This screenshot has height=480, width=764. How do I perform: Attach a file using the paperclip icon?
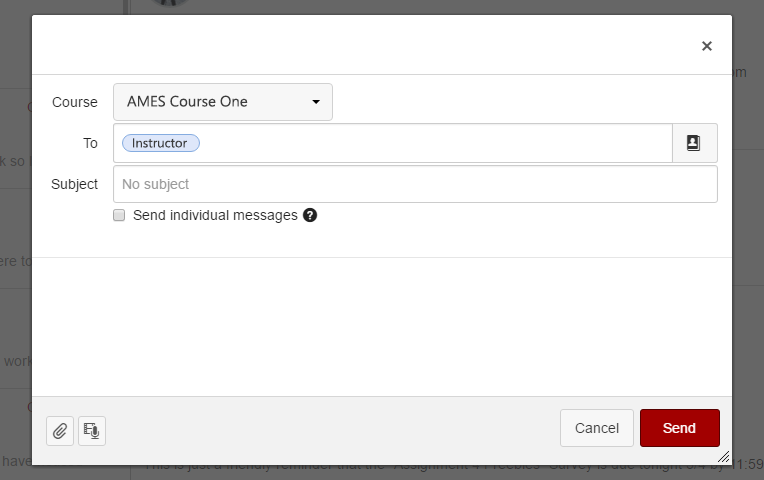click(60, 431)
